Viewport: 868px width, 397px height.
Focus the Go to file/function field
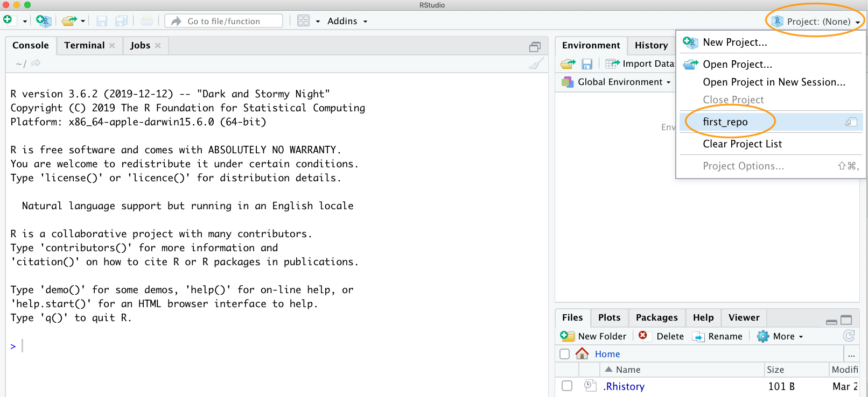[223, 21]
